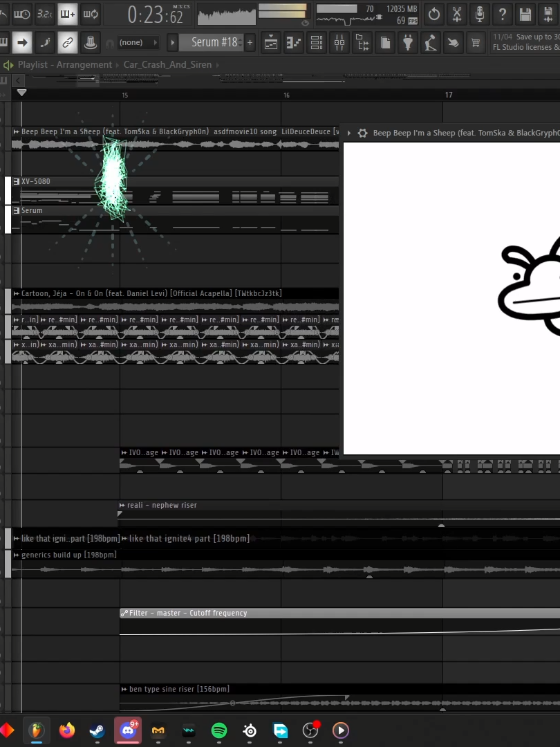
Task: Mute the Serum playlist track
Action: pos(8,218)
